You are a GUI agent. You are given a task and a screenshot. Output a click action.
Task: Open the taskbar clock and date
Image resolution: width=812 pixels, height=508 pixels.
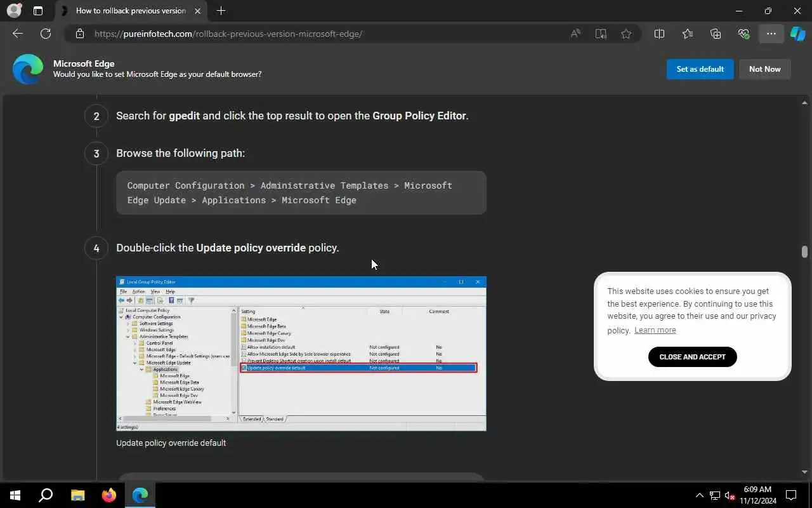(x=757, y=495)
